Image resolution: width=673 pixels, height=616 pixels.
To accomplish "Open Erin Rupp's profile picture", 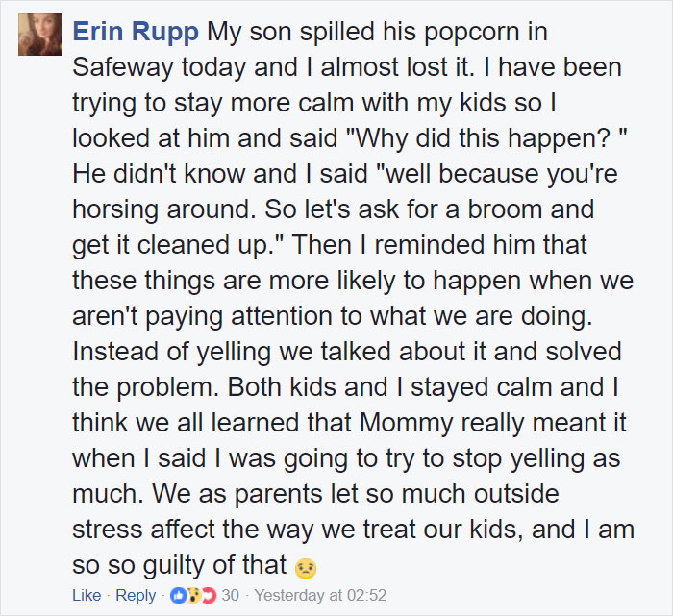I will pyautogui.click(x=40, y=35).
